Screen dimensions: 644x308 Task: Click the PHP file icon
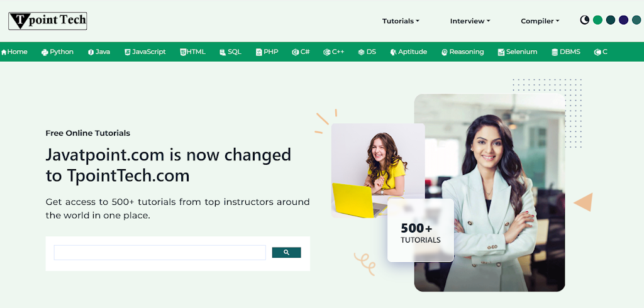[258, 52]
